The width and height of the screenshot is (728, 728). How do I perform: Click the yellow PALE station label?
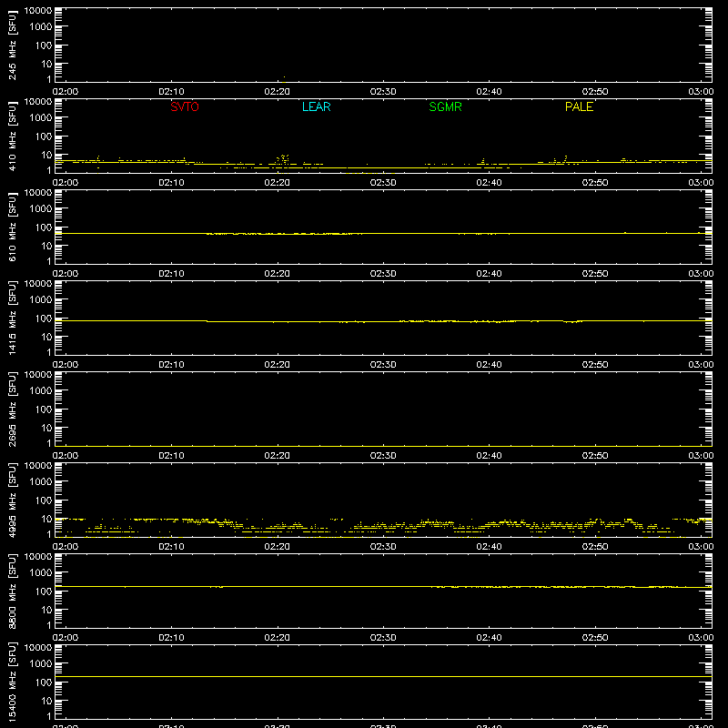coord(579,106)
